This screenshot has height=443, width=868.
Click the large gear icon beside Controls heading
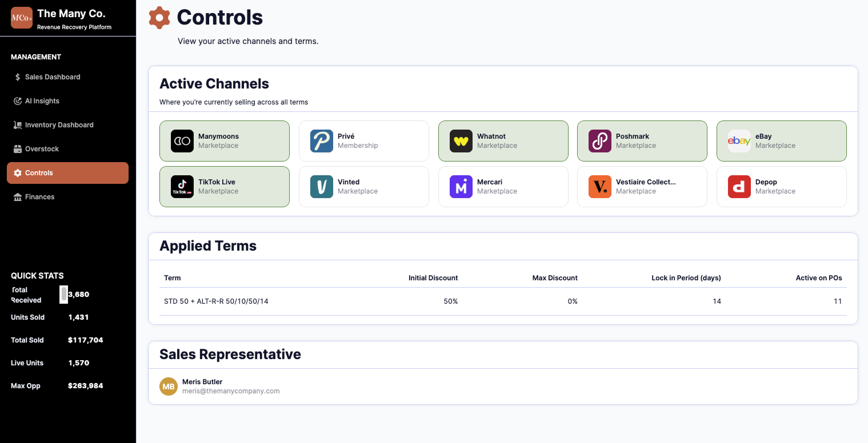(x=159, y=18)
